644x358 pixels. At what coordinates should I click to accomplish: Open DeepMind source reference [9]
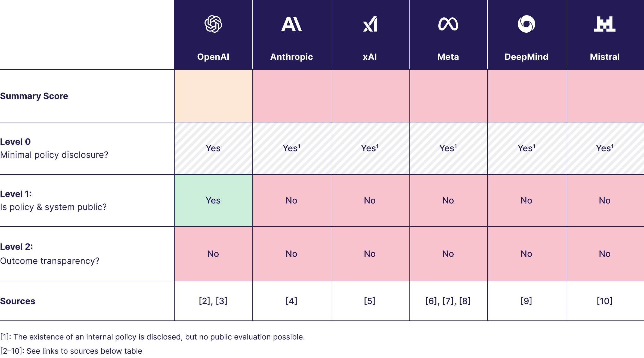(527, 301)
